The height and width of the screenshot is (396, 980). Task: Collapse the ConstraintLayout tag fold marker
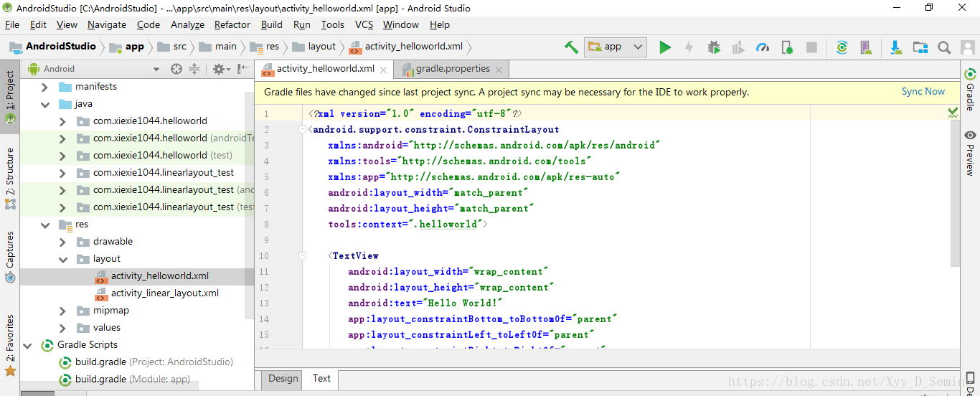(x=302, y=130)
